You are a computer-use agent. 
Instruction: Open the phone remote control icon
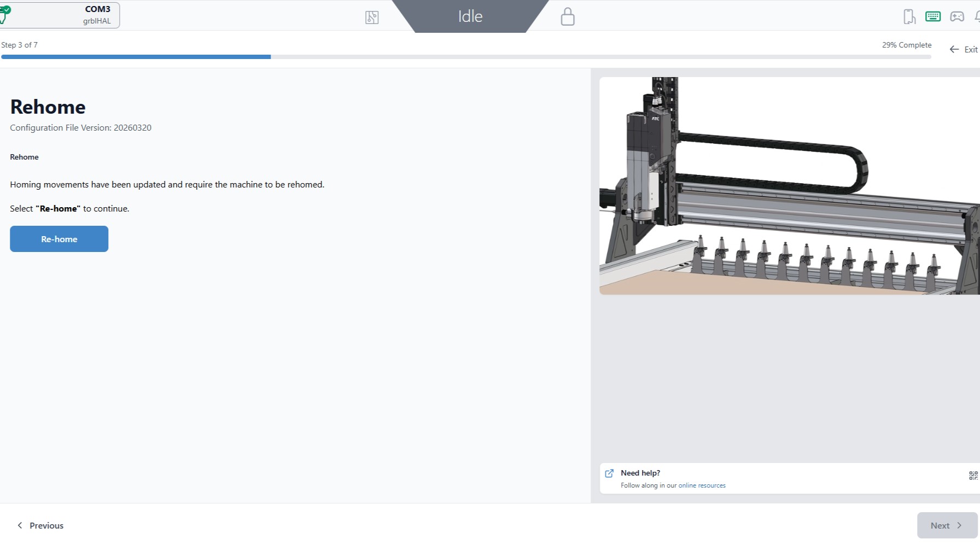pos(909,16)
